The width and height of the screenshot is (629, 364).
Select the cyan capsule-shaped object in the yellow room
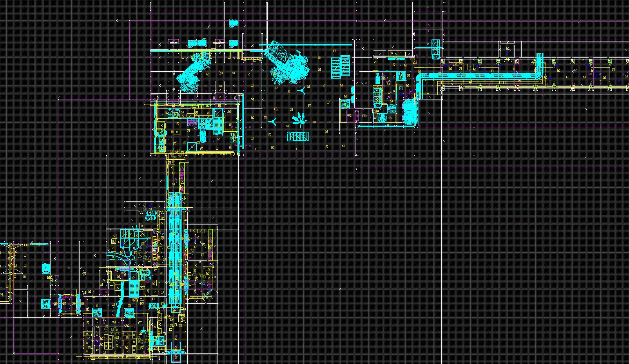click(x=203, y=136)
